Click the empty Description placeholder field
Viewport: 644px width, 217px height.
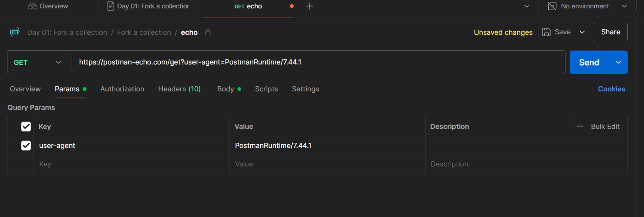click(526, 164)
